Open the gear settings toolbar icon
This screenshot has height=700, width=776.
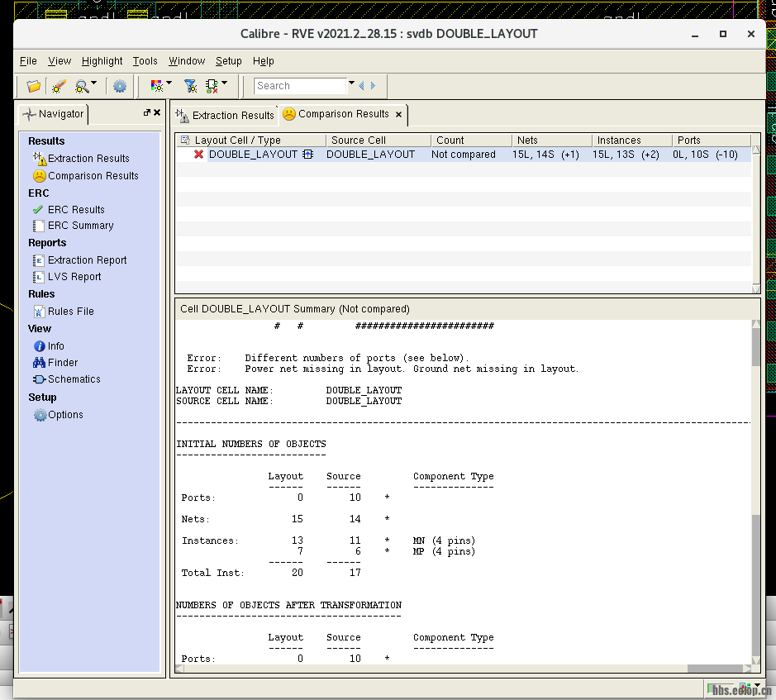pyautogui.click(x=120, y=86)
